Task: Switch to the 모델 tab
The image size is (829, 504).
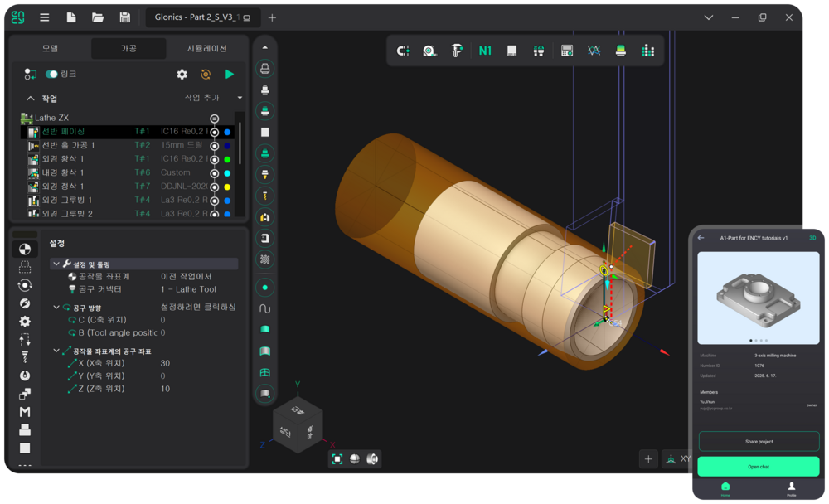Action: click(x=50, y=49)
